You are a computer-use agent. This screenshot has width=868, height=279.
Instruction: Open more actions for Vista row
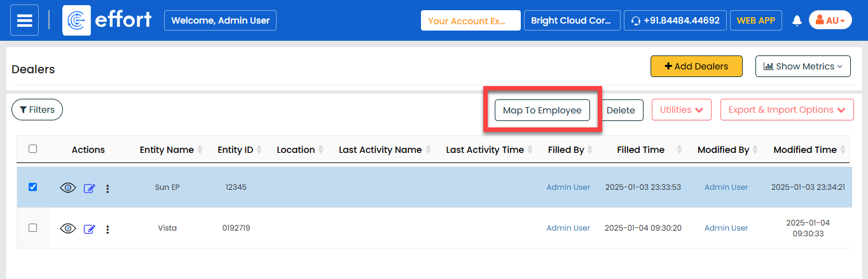pyautogui.click(x=107, y=229)
